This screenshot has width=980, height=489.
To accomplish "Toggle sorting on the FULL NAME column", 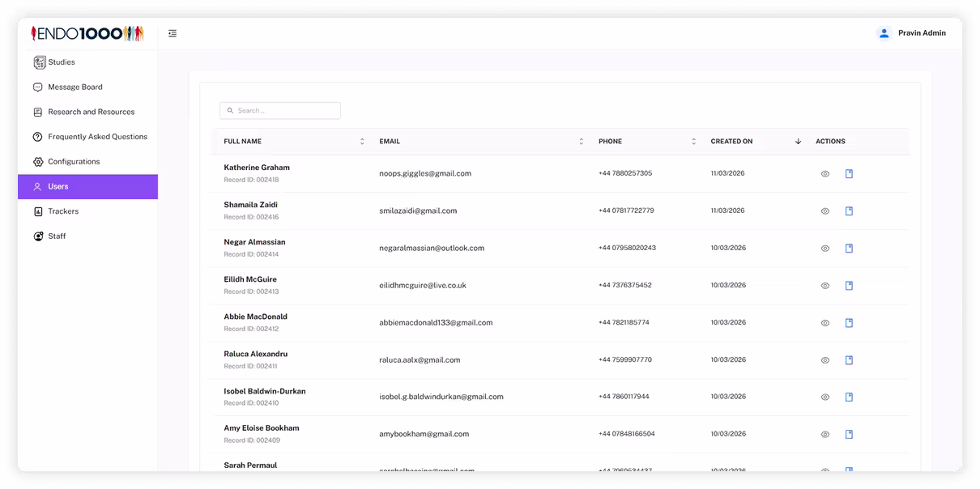I will pos(361,141).
